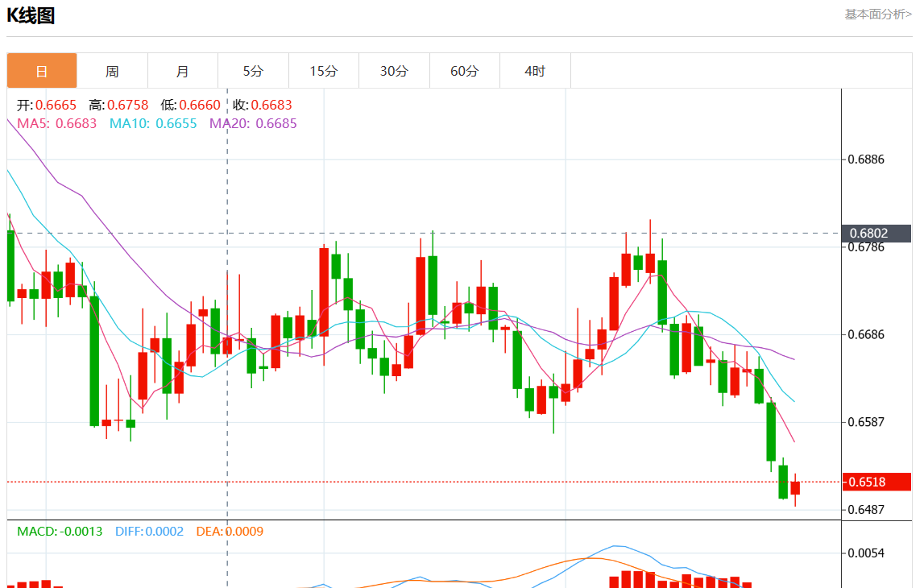The width and height of the screenshot is (924, 588).
Task: Click the last red candlestick at 0.6518
Action: tap(795, 488)
